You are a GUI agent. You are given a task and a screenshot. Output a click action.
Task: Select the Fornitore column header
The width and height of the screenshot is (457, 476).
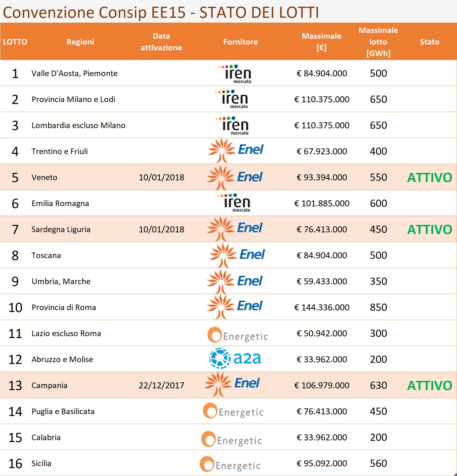pyautogui.click(x=240, y=42)
